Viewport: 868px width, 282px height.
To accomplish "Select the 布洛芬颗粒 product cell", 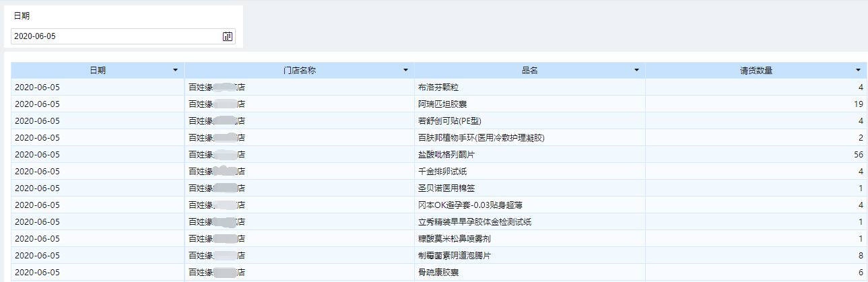I will pos(530,87).
